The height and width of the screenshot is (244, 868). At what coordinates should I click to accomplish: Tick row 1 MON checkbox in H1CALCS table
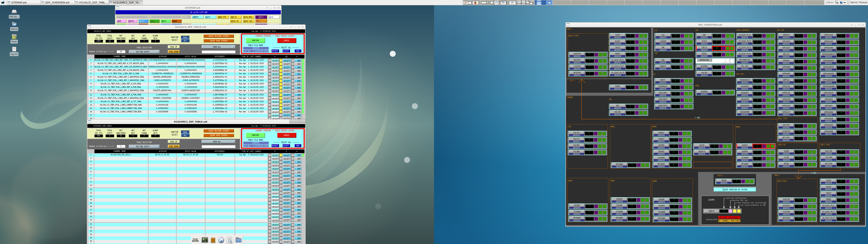click(292, 60)
